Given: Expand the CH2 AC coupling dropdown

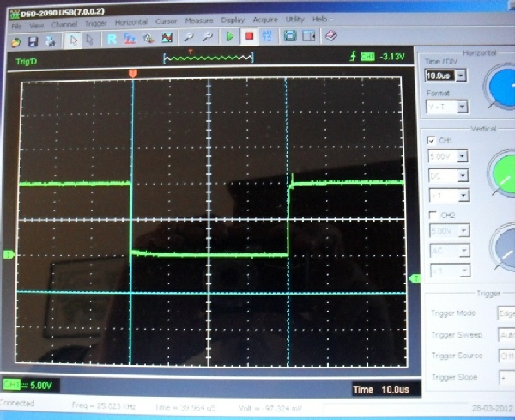Looking at the screenshot, I should [x=464, y=251].
